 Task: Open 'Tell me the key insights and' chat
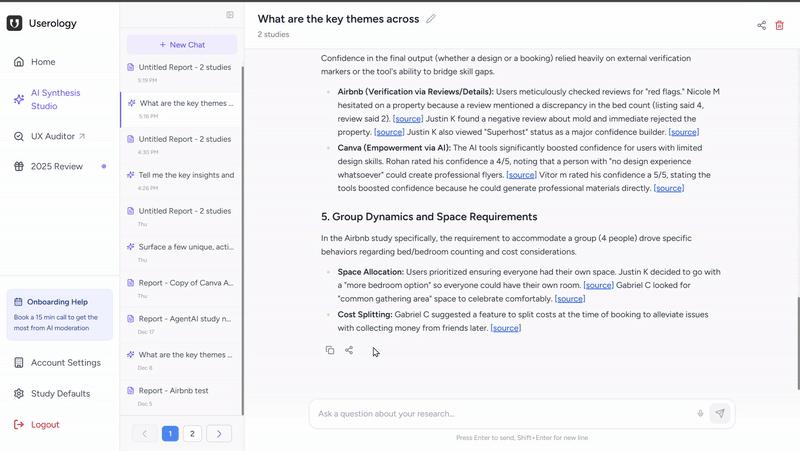(x=182, y=181)
